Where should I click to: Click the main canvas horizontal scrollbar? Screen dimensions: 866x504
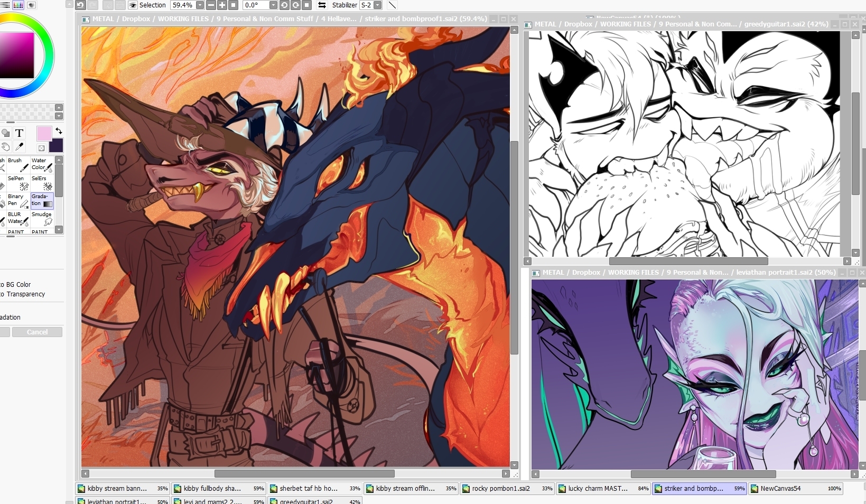304,474
